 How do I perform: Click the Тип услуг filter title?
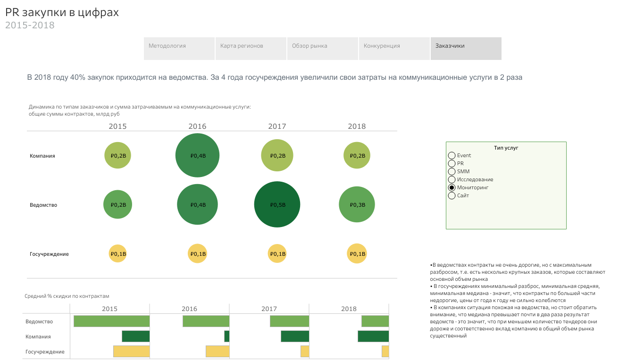506,148
